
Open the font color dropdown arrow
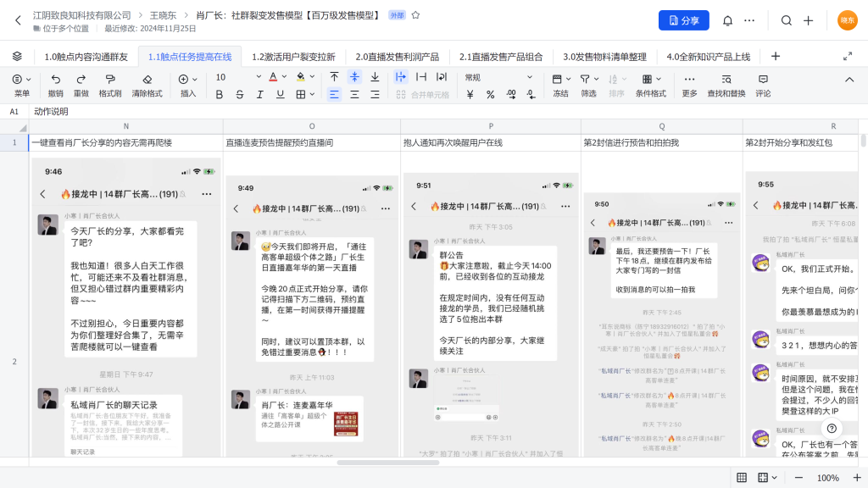285,77
